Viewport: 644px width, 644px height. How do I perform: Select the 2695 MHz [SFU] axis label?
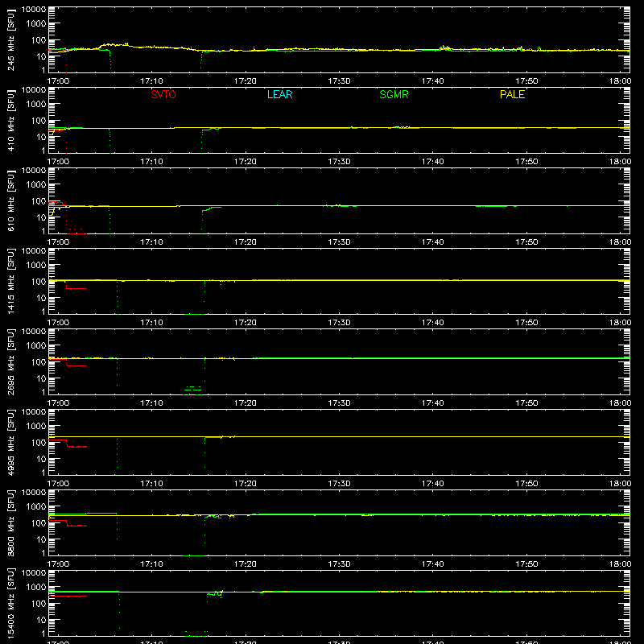tap(11, 362)
